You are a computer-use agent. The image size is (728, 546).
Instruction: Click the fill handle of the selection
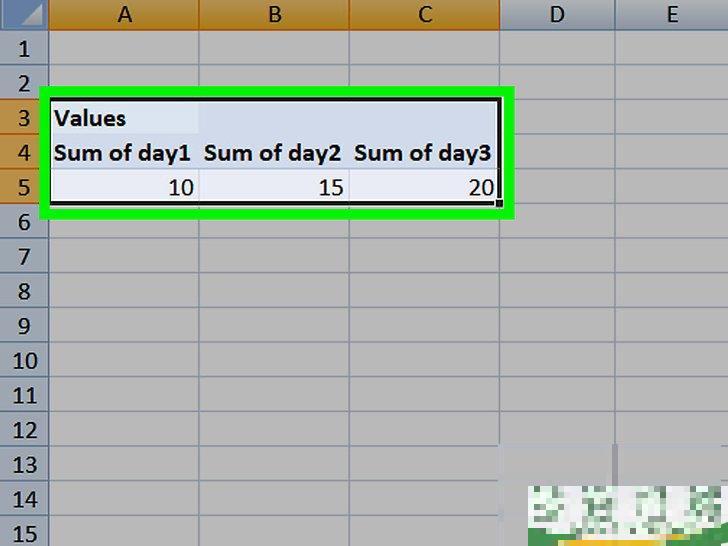(x=499, y=203)
